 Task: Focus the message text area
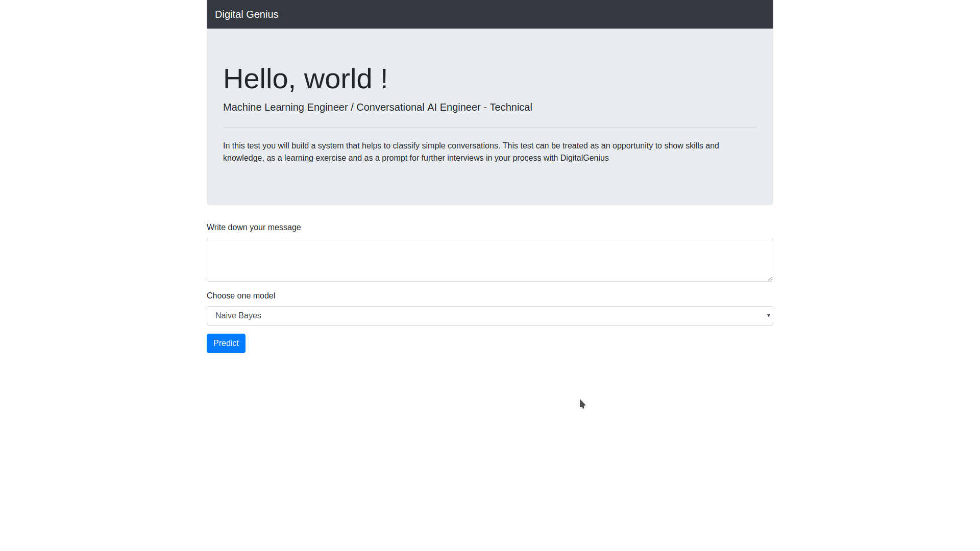coord(489,259)
